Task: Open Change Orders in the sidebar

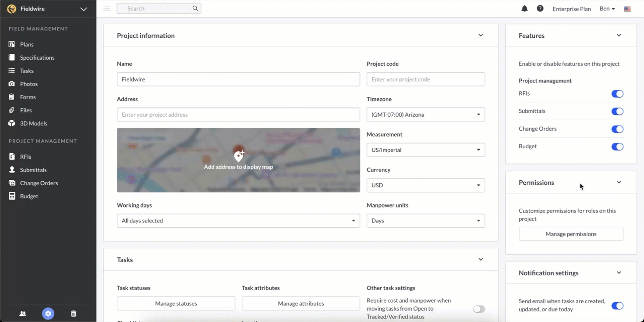Action: pos(39,183)
